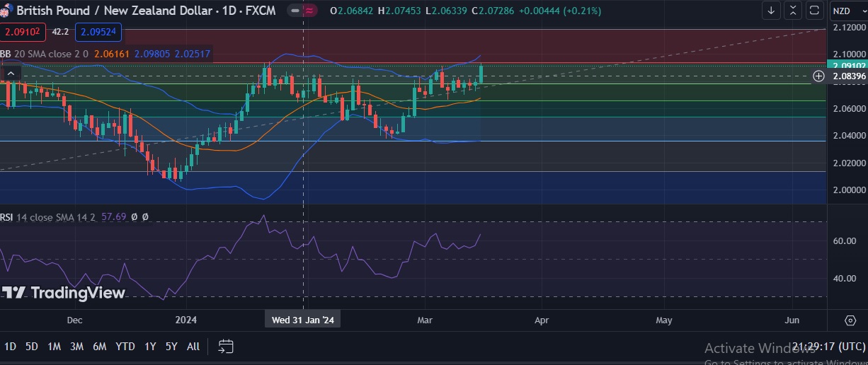Image resolution: width=868 pixels, height=365 pixels.
Task: Click the BB upper value 2.09805
Action: click(x=151, y=54)
